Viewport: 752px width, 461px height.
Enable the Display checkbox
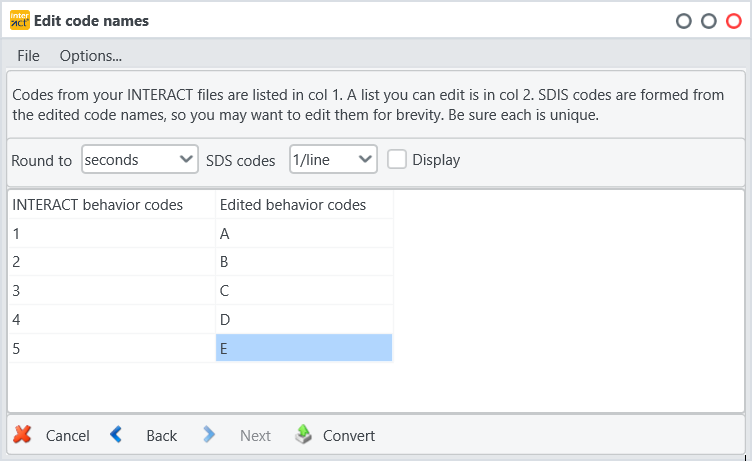[x=397, y=159]
